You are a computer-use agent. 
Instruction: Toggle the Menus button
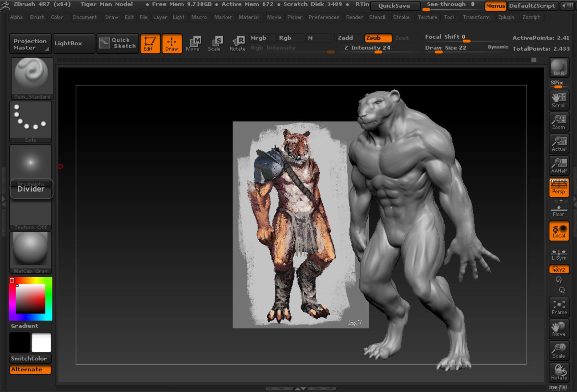tap(496, 6)
